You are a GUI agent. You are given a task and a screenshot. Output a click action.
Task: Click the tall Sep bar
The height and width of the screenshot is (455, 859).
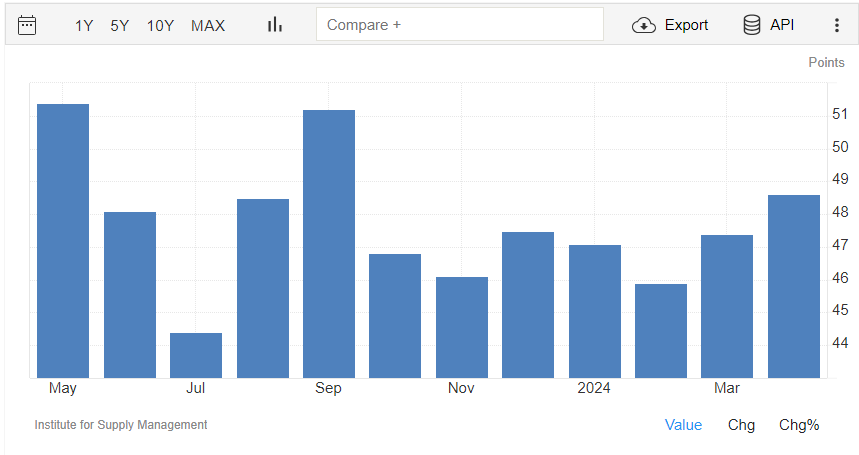pyautogui.click(x=329, y=243)
